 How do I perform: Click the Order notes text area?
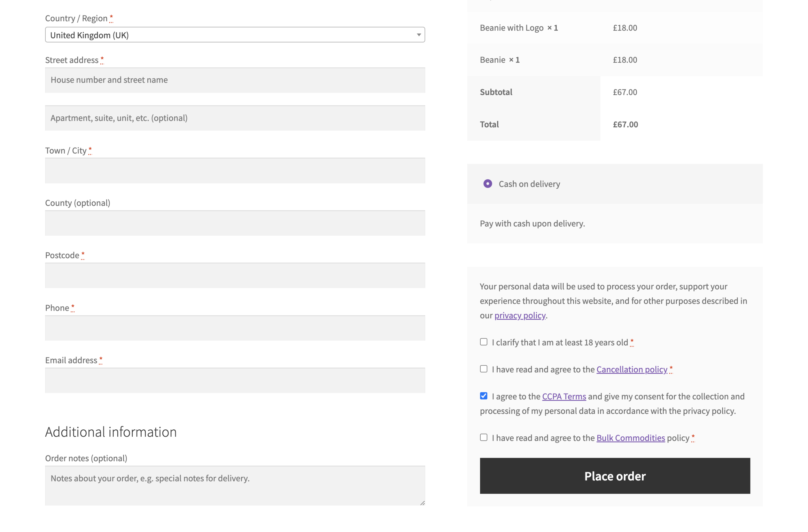click(x=235, y=485)
